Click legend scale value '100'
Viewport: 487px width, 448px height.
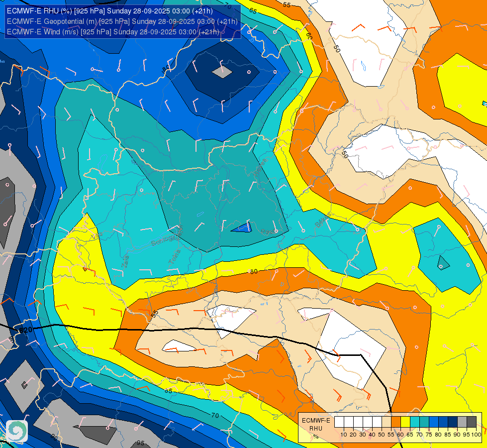tap(476, 435)
